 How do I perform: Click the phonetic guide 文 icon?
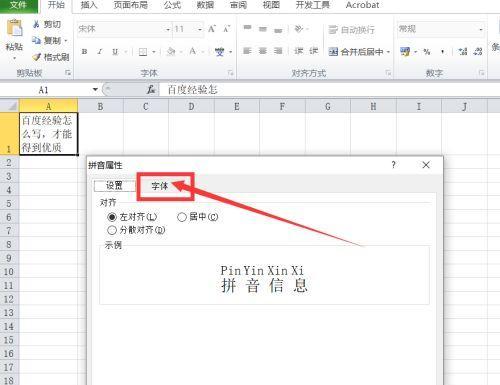[x=219, y=52]
